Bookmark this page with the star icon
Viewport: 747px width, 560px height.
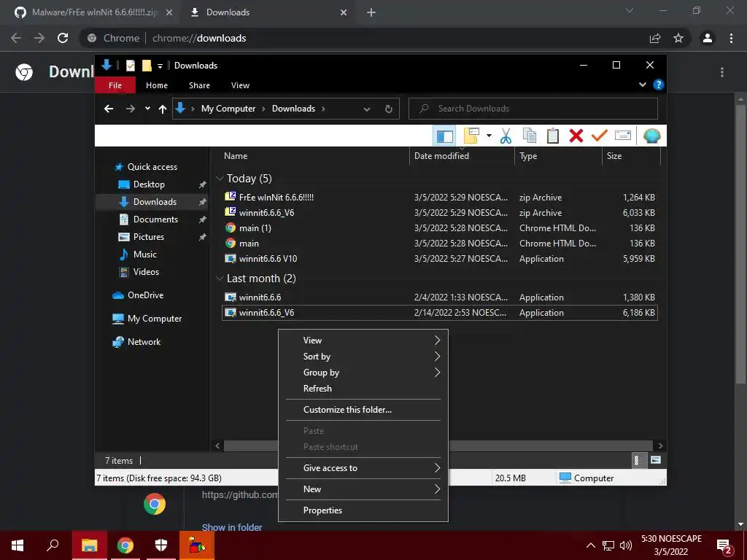coord(678,38)
